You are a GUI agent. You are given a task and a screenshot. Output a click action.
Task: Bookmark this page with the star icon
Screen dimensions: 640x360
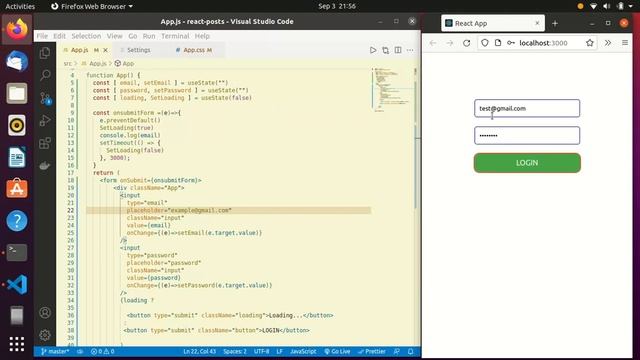590,43
